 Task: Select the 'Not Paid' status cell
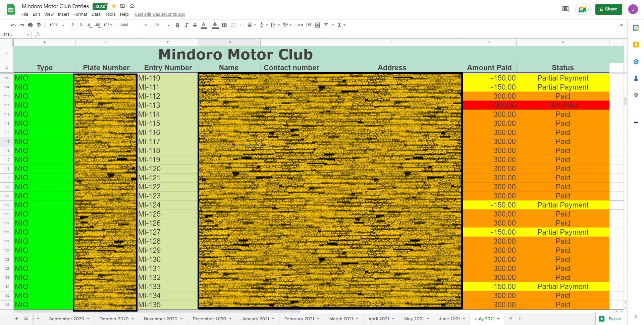point(563,105)
